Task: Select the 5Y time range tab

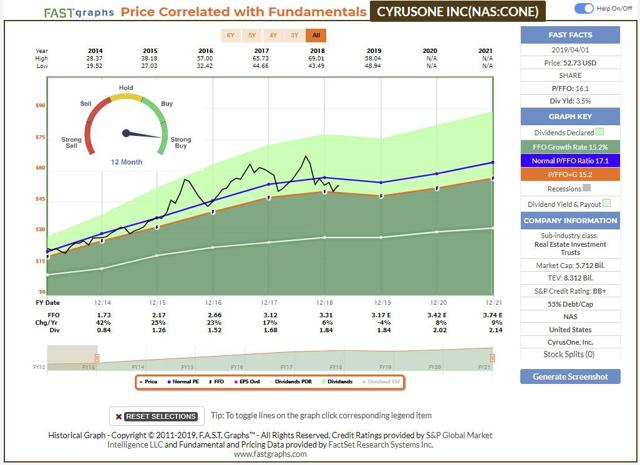Action: 252,36
